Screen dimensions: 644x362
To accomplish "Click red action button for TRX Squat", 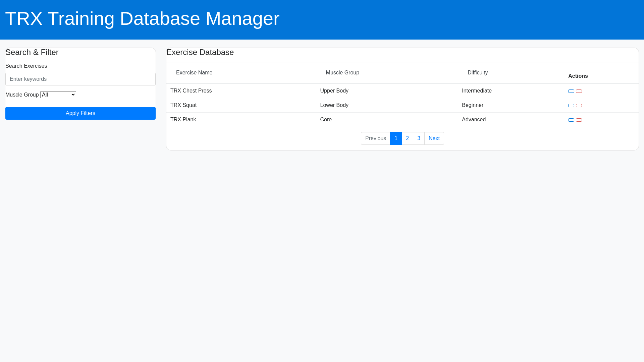I will coord(579,106).
